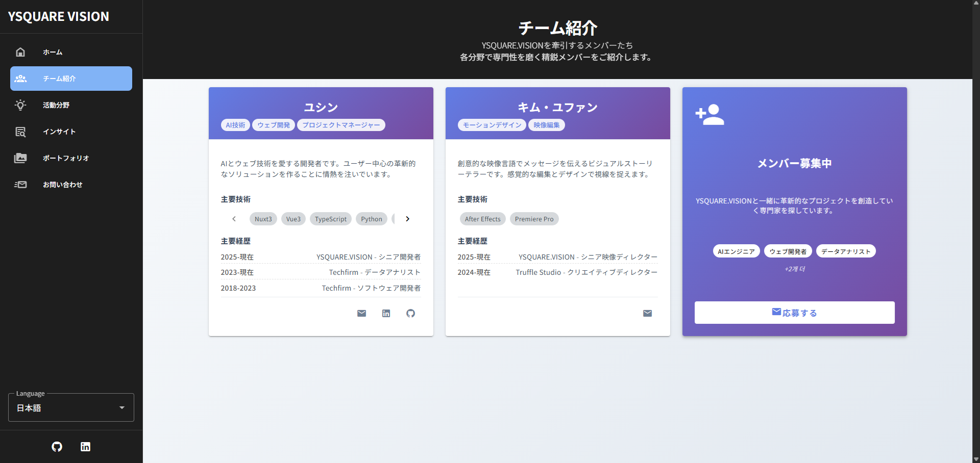Click the キム・ユファン card name heading
The width and height of the screenshot is (980, 463).
(x=558, y=107)
